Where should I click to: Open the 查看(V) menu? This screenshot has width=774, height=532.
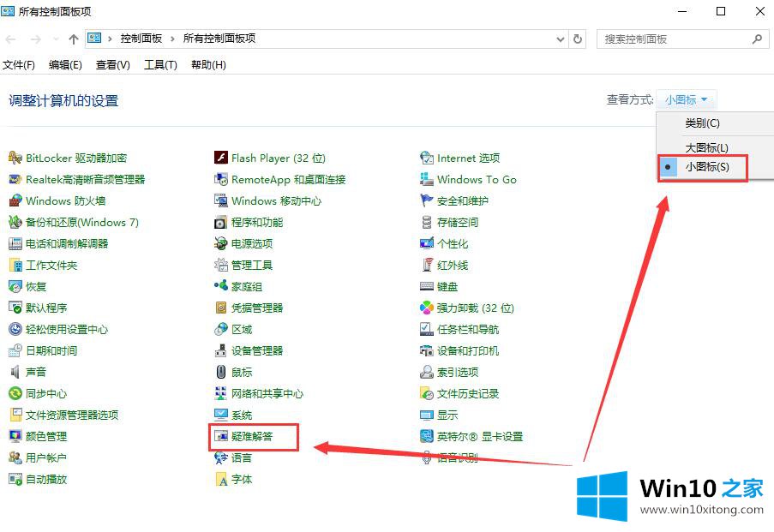coord(112,65)
